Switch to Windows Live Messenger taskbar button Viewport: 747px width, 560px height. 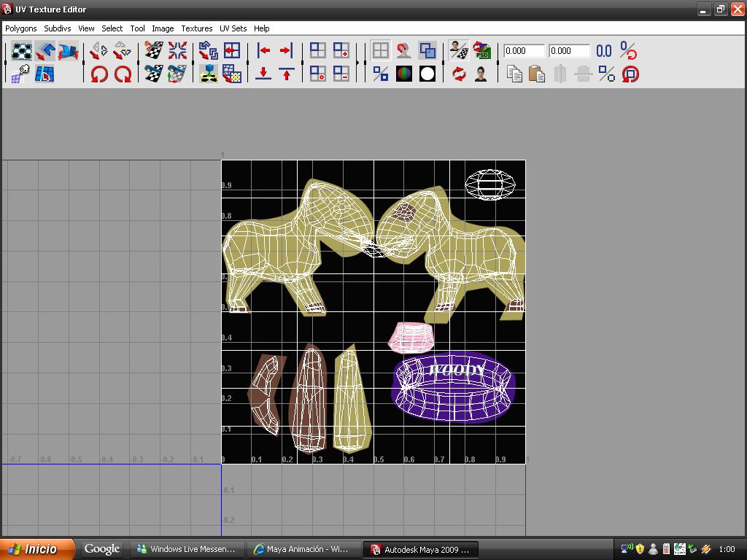click(187, 549)
